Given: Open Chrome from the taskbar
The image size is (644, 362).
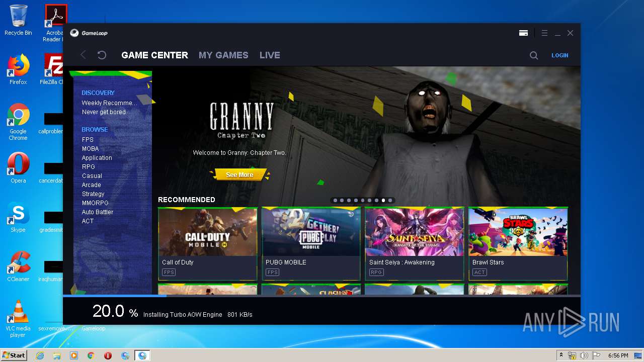Looking at the screenshot, I should [91, 355].
